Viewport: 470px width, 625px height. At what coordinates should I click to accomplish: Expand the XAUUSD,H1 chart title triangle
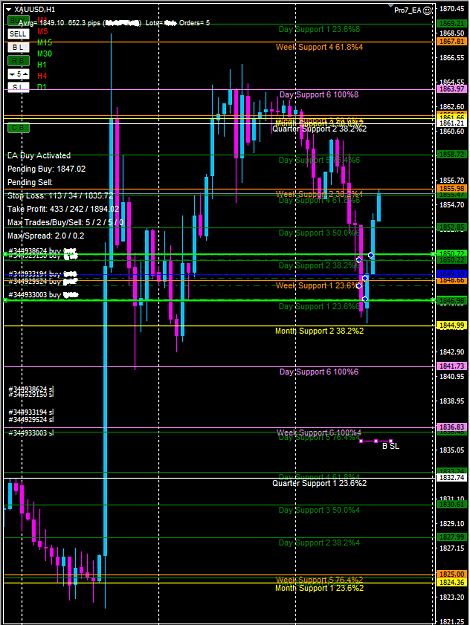pos(9,9)
